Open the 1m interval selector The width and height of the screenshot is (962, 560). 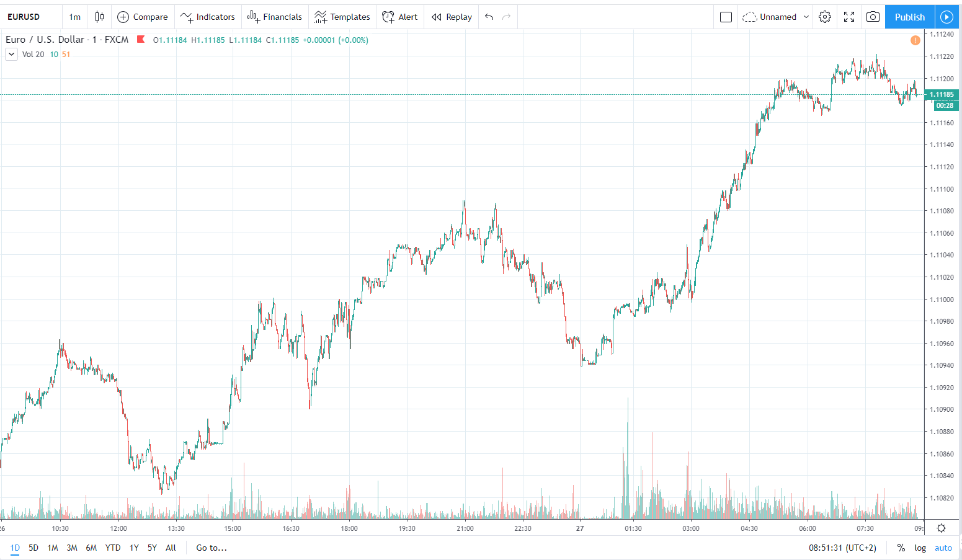coord(75,17)
